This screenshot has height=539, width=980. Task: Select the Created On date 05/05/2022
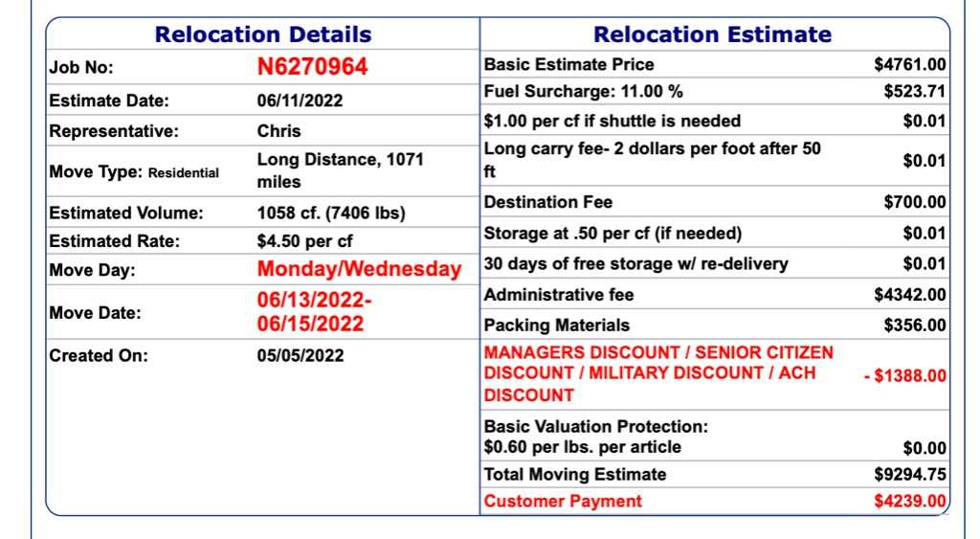pos(300,356)
